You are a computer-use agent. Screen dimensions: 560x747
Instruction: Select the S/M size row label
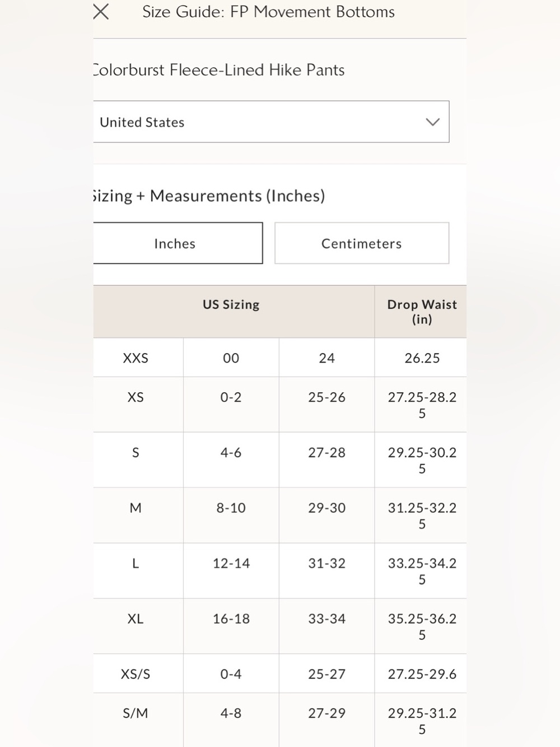(136, 713)
